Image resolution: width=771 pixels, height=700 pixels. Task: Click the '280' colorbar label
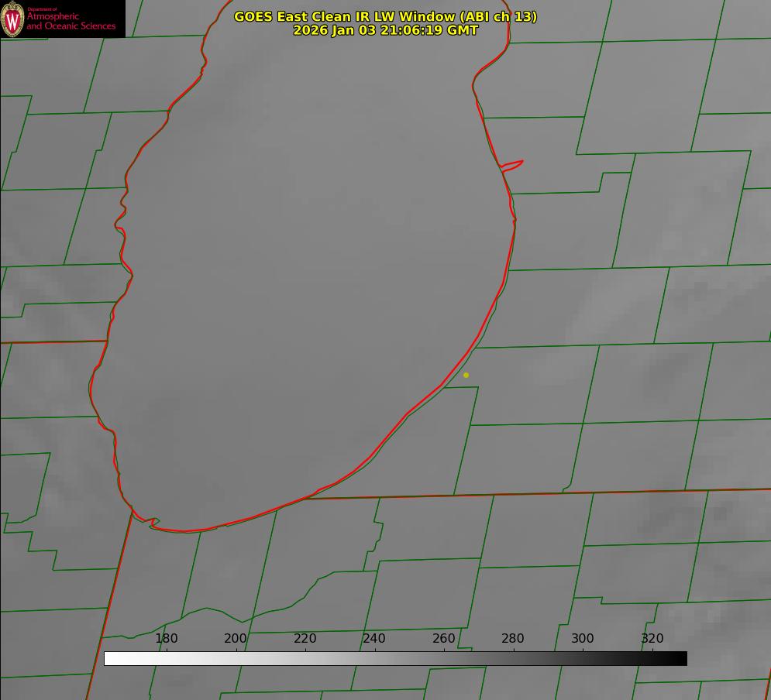click(x=513, y=638)
